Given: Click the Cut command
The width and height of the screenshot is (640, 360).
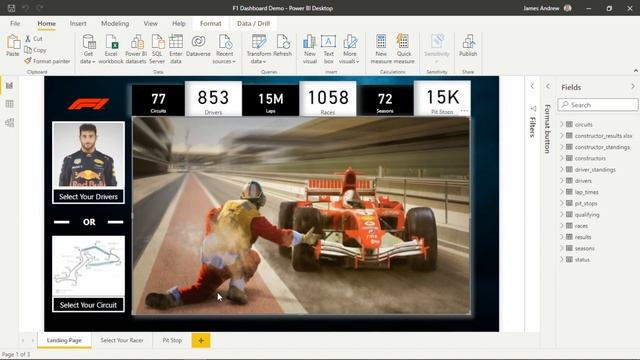Looking at the screenshot, I should coord(33,38).
